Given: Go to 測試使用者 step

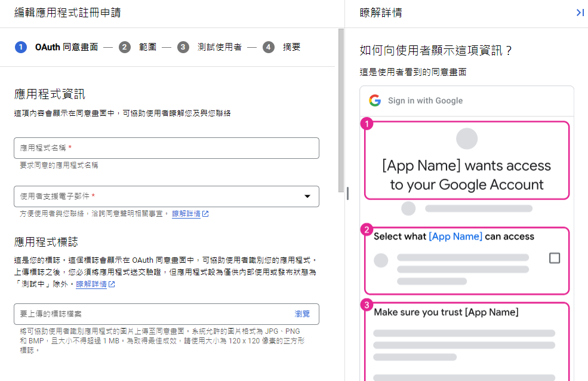Looking at the screenshot, I should point(220,47).
